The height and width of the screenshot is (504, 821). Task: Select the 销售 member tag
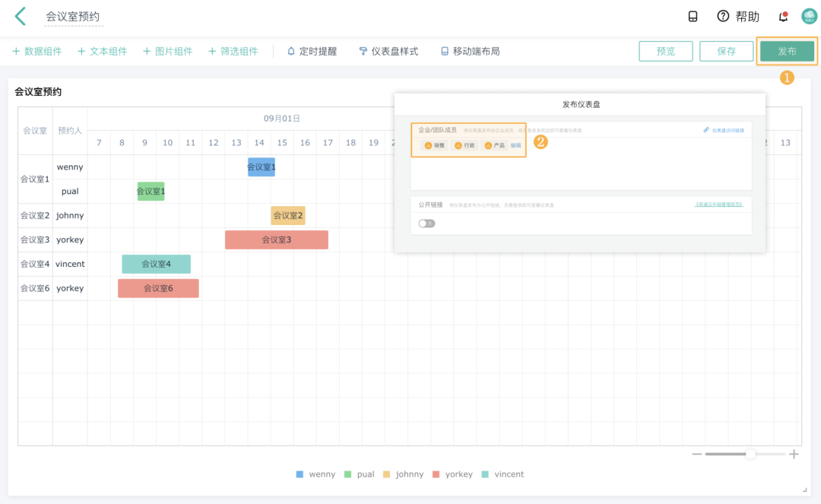[435, 144]
